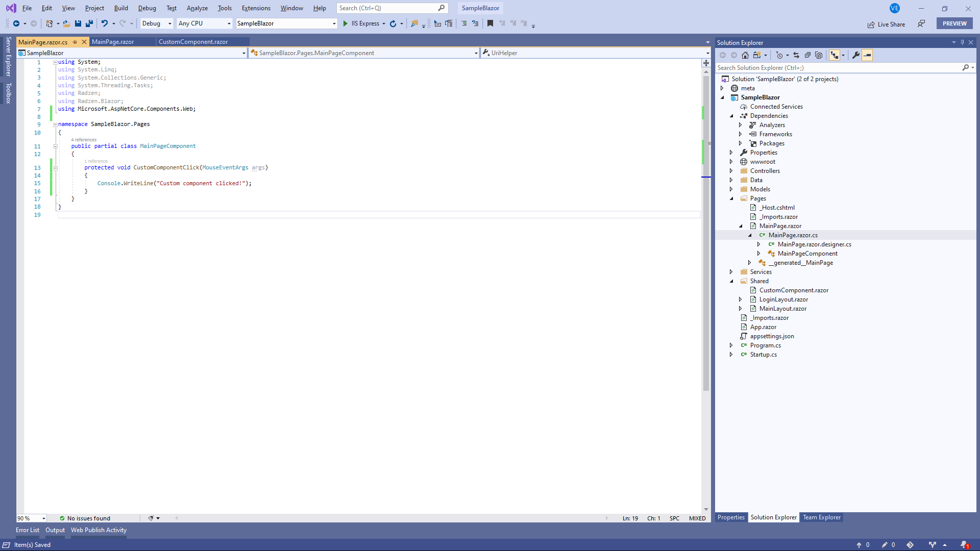Toggle pin on MainPage.razor.cs tab

tap(75, 42)
